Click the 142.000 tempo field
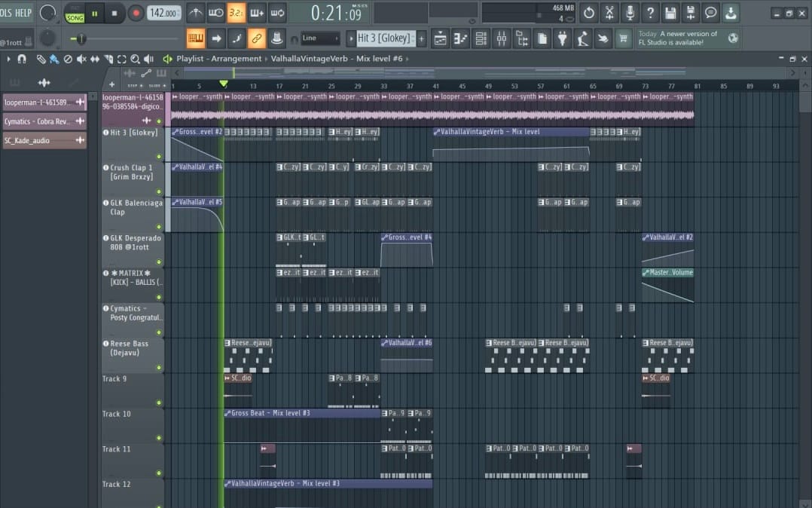Screen dimensions: 812x508 pyautogui.click(x=163, y=13)
